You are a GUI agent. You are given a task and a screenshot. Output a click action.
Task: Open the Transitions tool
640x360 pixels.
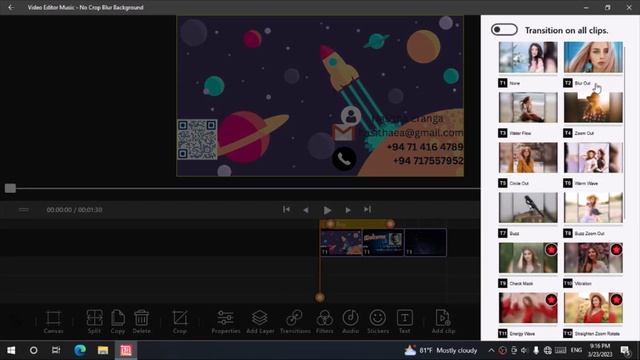point(295,322)
